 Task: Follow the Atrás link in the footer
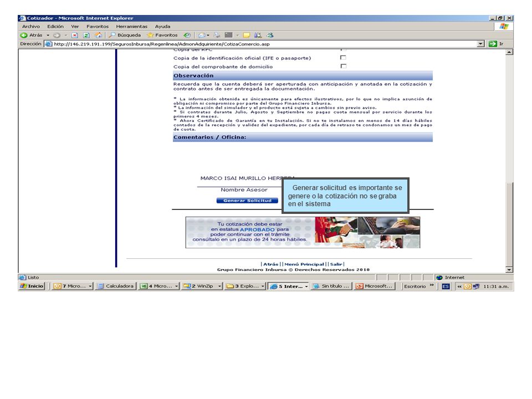coord(270,264)
